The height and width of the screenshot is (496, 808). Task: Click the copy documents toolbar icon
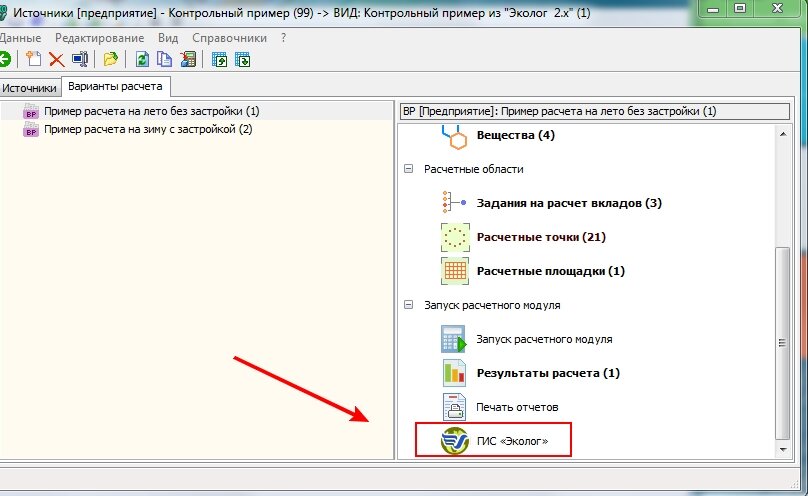coord(164,59)
